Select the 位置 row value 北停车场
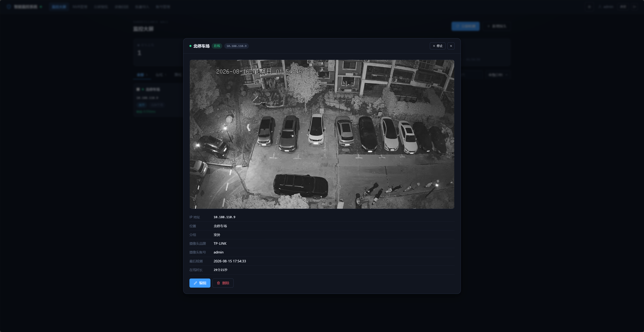 (220, 226)
